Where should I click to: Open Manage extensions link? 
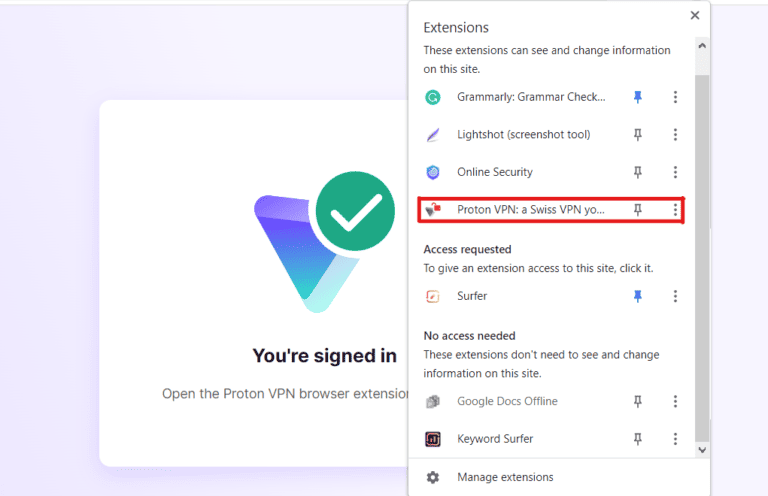click(505, 477)
